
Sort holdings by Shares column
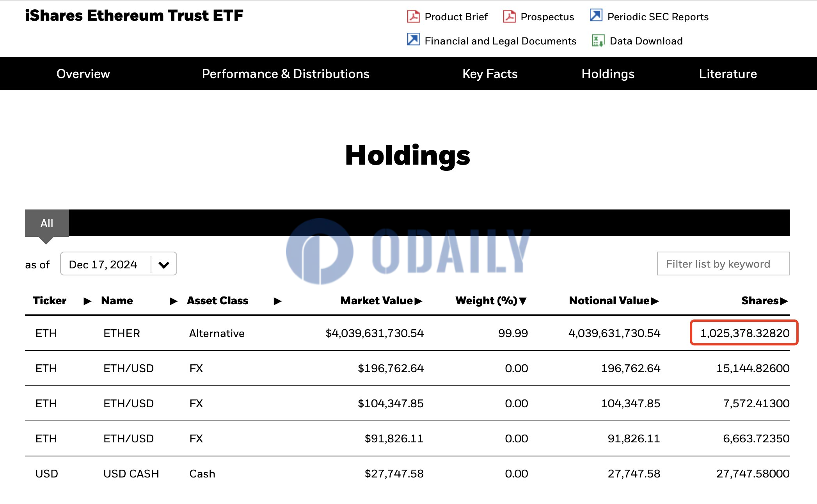point(764,301)
